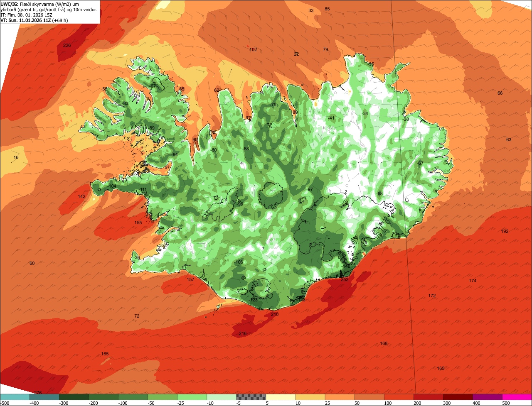Click the map value -104
The height and width of the screenshot is (406, 532).
click(x=111, y=186)
